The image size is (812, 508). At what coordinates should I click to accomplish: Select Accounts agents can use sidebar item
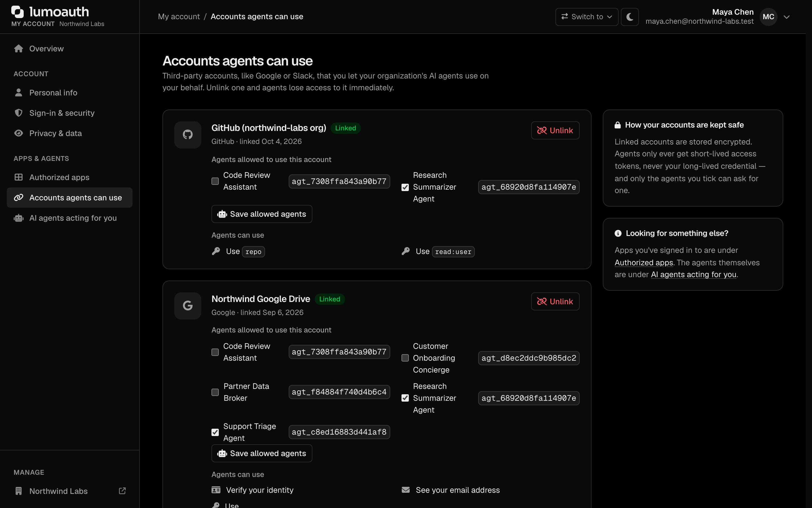tap(69, 198)
